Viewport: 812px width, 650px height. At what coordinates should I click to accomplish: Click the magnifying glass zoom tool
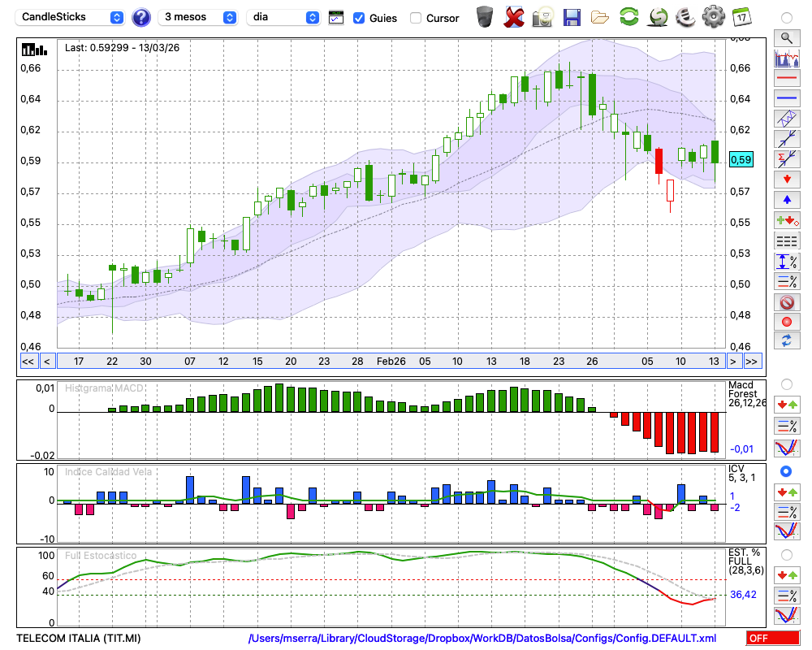click(x=786, y=37)
